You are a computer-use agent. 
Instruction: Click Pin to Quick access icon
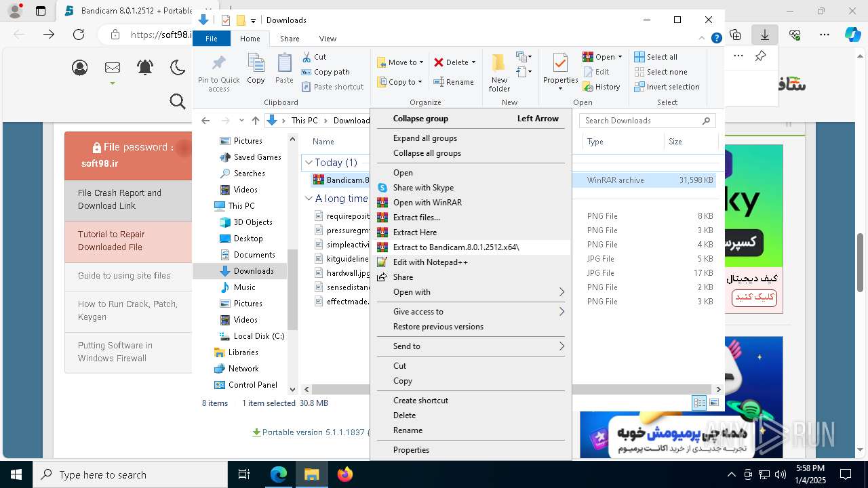[x=218, y=64]
